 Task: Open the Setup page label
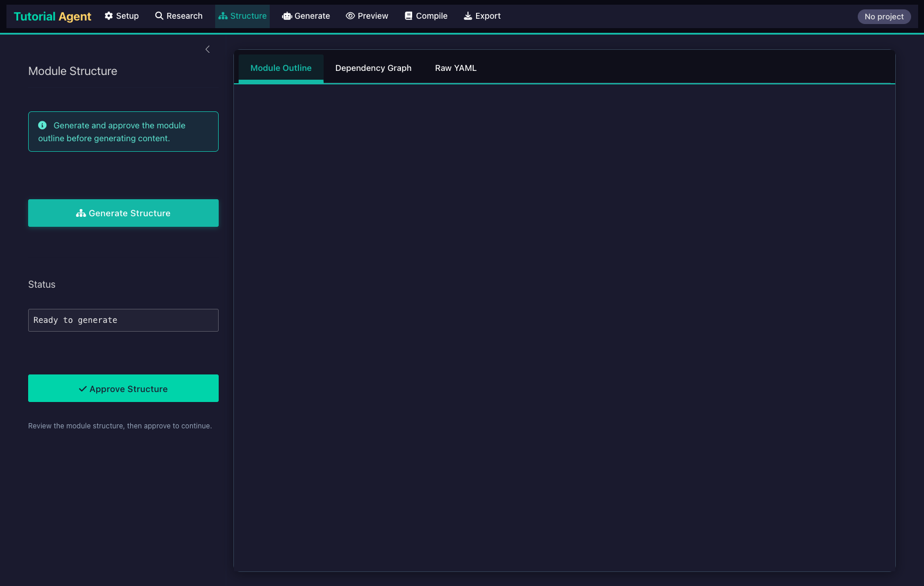tap(127, 16)
